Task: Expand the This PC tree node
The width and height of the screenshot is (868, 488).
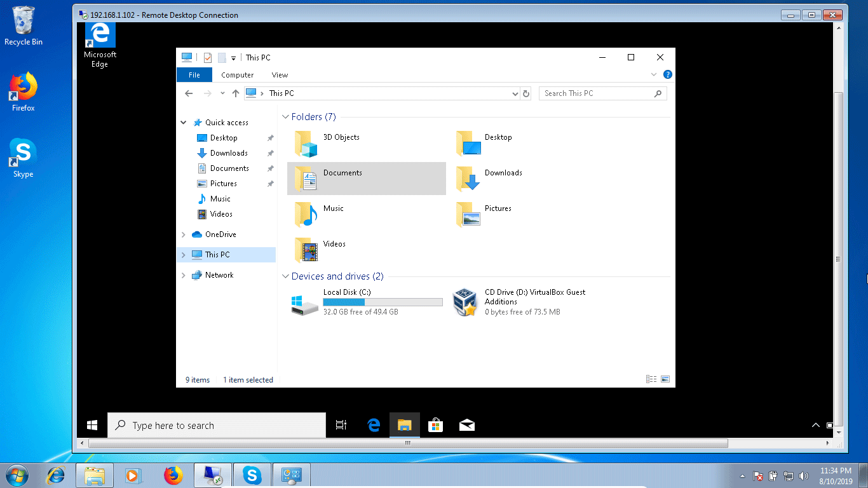Action: [184, 255]
